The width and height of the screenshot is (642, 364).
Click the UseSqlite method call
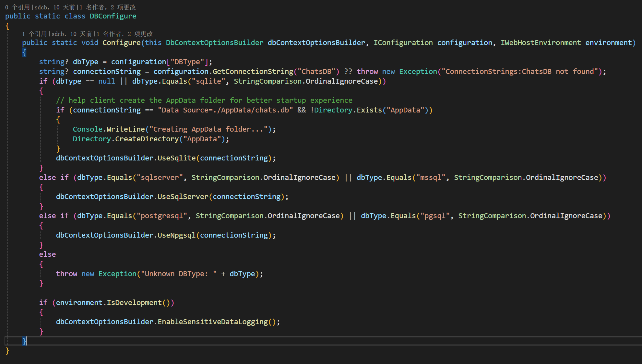click(176, 158)
